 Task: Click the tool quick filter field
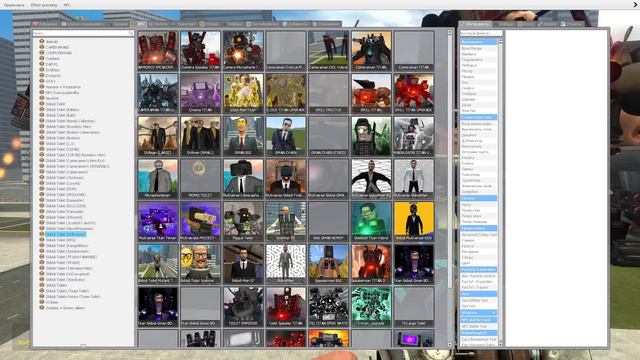(481, 33)
